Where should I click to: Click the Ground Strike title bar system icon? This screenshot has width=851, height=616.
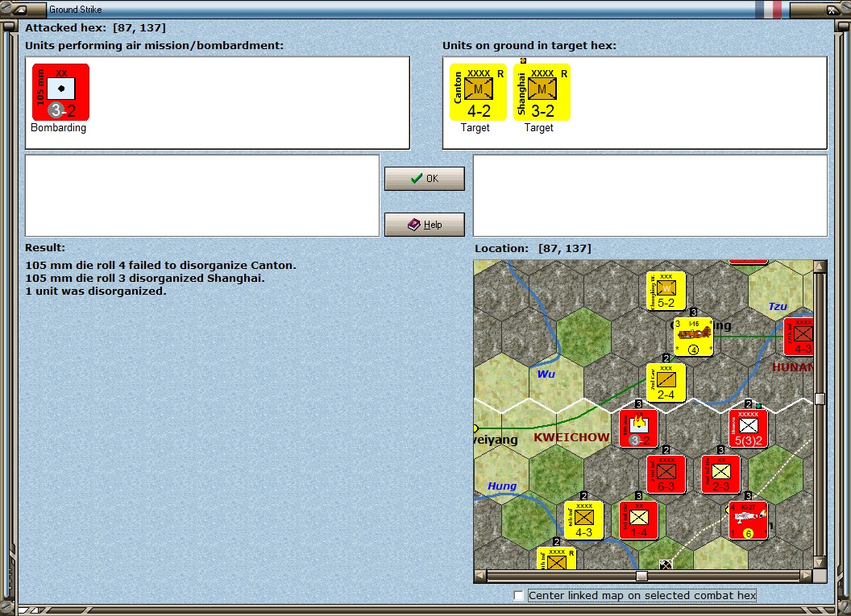pyautogui.click(x=22, y=9)
